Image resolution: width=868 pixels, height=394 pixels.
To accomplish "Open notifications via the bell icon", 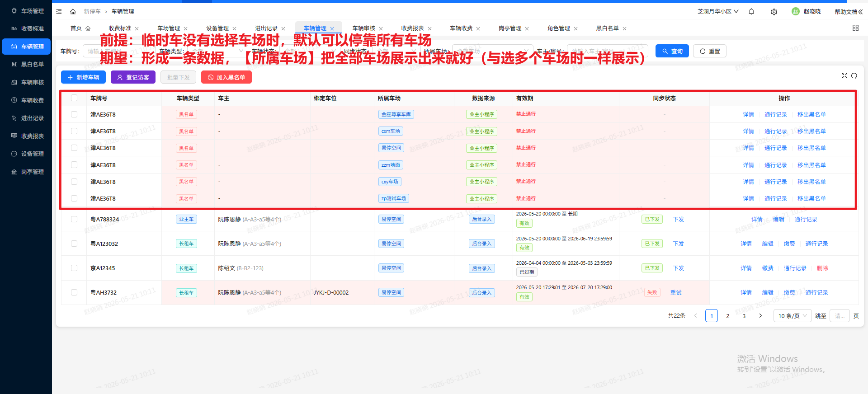I will coord(751,11).
